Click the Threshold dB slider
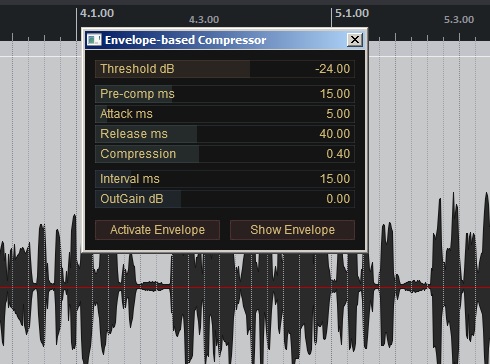Viewport: 490px width, 364px height. click(x=225, y=69)
